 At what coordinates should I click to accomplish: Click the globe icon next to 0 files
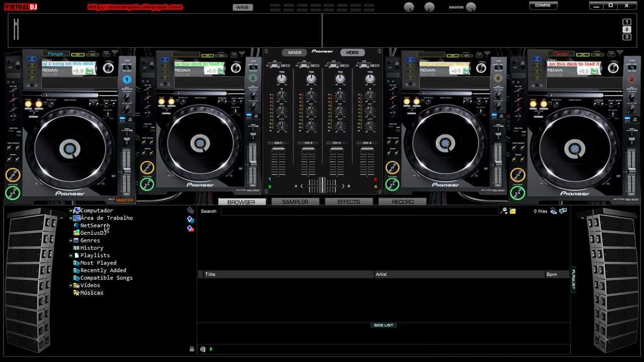553,211
